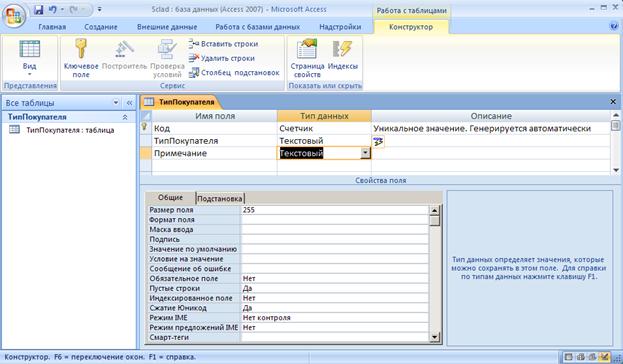This screenshot has height=364, width=623.
Task: Run Проверка условий validation check
Action: (167, 58)
